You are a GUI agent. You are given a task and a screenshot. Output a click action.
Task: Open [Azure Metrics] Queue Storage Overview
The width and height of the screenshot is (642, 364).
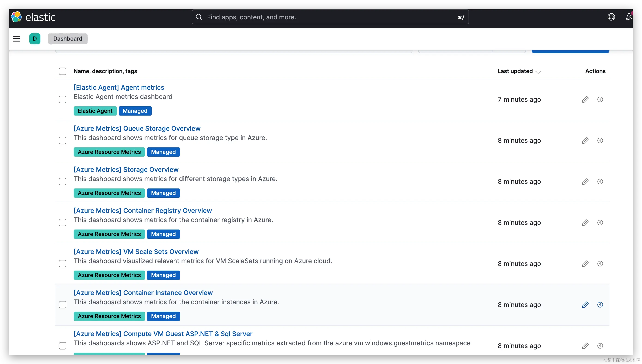pyautogui.click(x=137, y=128)
